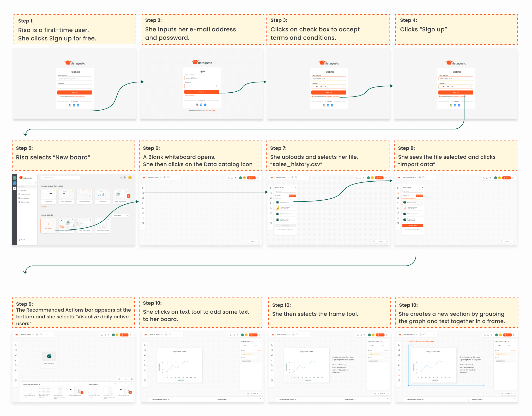Click the Data catalog icon in Step 6 toolbar

143,193
